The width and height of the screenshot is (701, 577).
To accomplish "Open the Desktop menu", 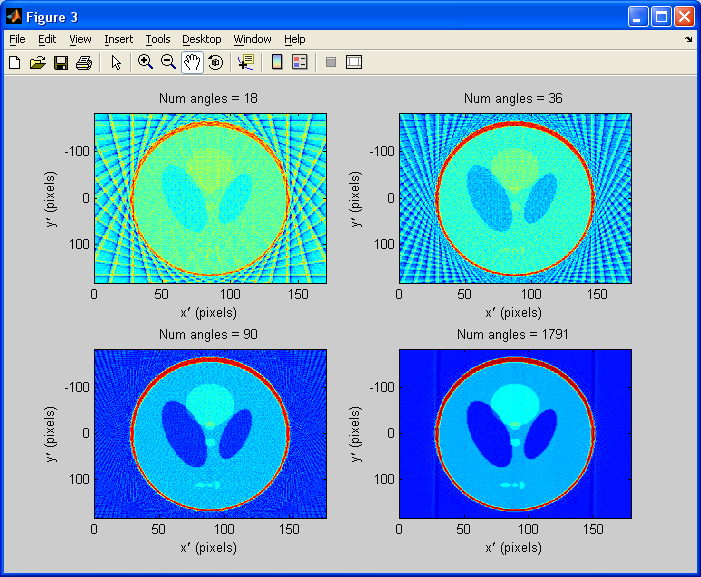I will tap(202, 39).
